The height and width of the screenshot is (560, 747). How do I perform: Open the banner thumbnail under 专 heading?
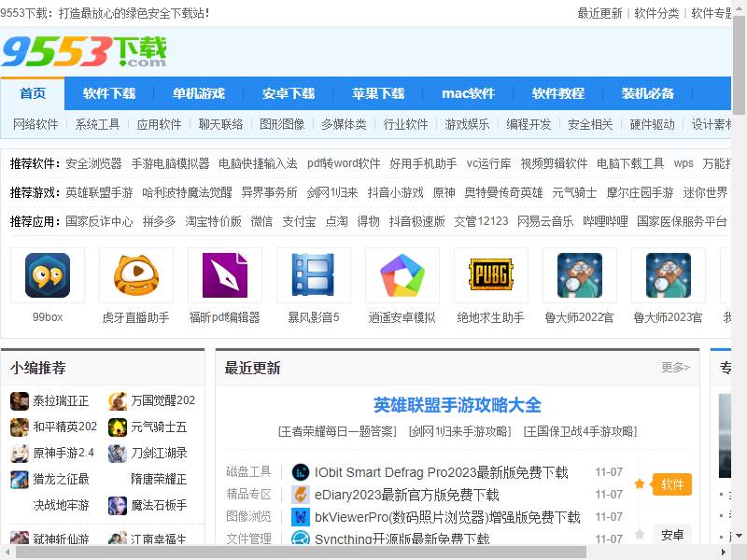pyautogui.click(x=725, y=435)
